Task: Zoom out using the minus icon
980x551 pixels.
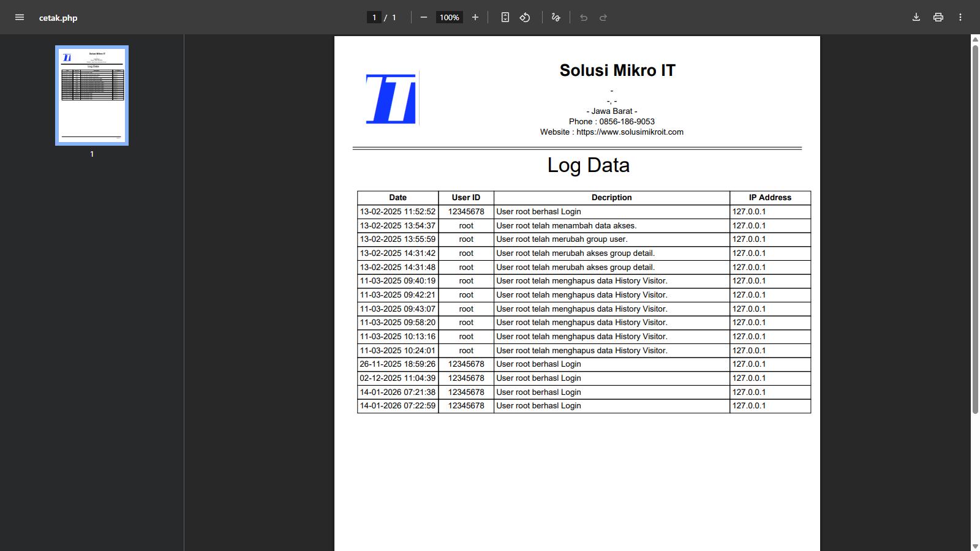Action: (x=423, y=17)
